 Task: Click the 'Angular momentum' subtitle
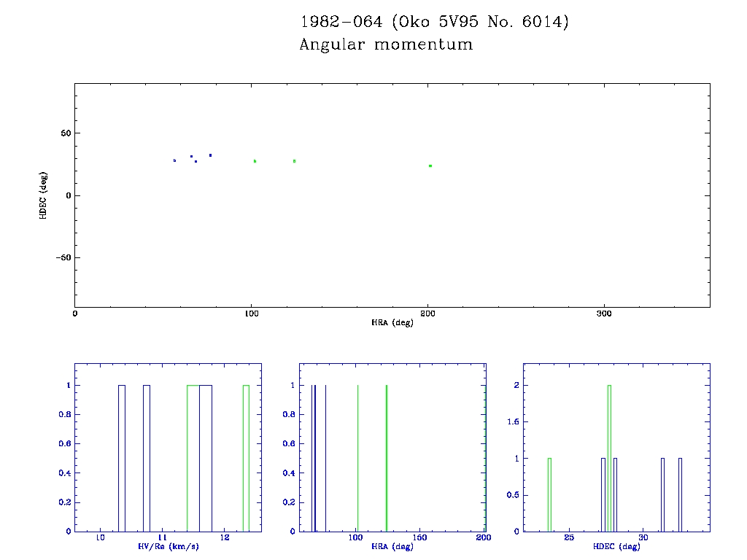point(386,45)
